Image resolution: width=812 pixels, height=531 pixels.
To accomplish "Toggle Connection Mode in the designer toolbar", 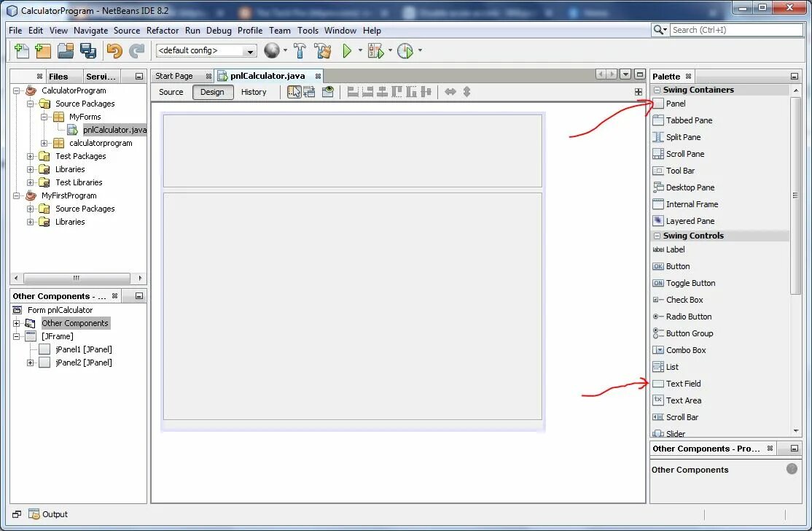I will pyautogui.click(x=309, y=92).
